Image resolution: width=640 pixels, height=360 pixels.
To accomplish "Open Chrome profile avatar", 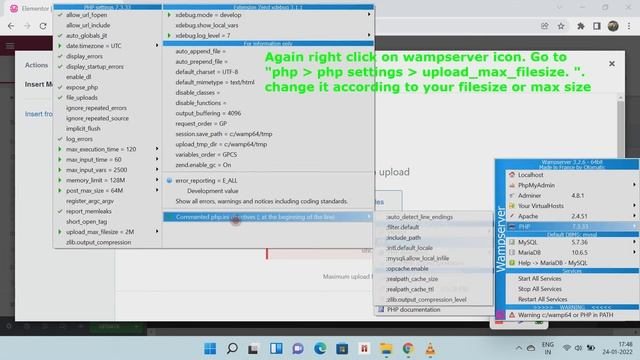I will tap(613, 26).
